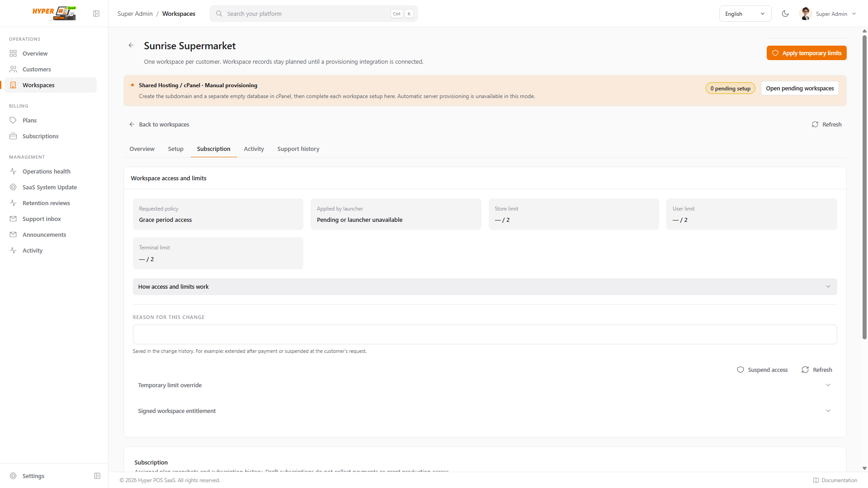
Task: Select Workspaces in the sidebar
Action: [51, 85]
